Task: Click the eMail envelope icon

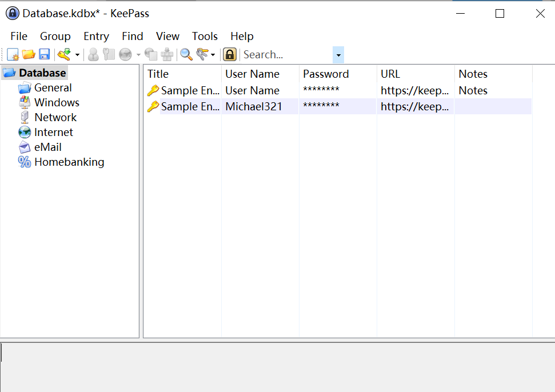Action: click(x=25, y=147)
